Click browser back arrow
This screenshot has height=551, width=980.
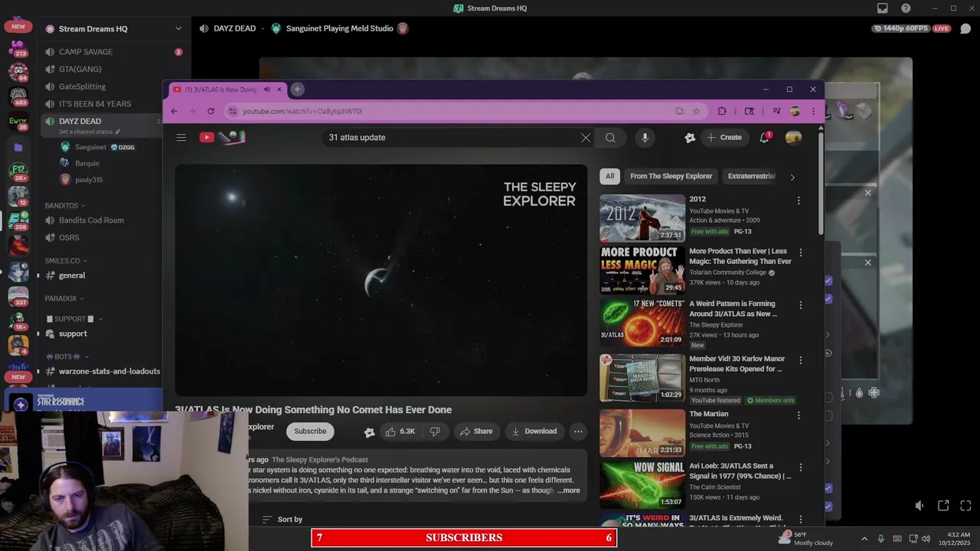(x=174, y=111)
